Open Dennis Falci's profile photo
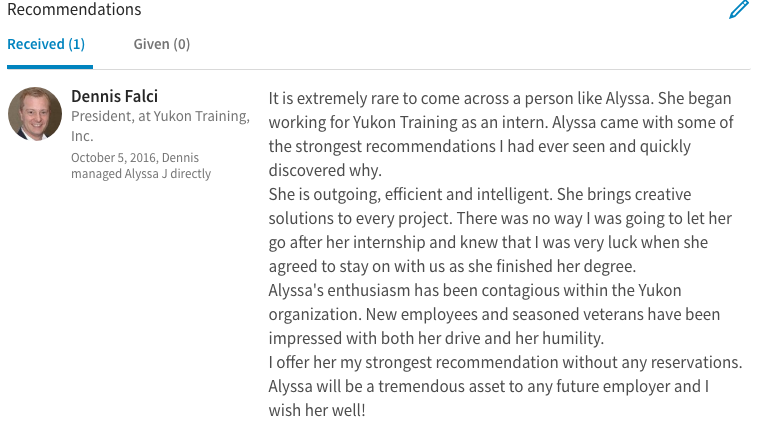The height and width of the screenshot is (439, 760). click(x=35, y=114)
